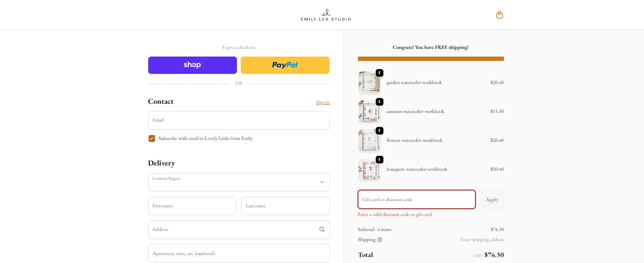Viewport: 644px width, 263px height.
Task: Click the garden watercolor workbook thumbnail
Action: click(369, 83)
